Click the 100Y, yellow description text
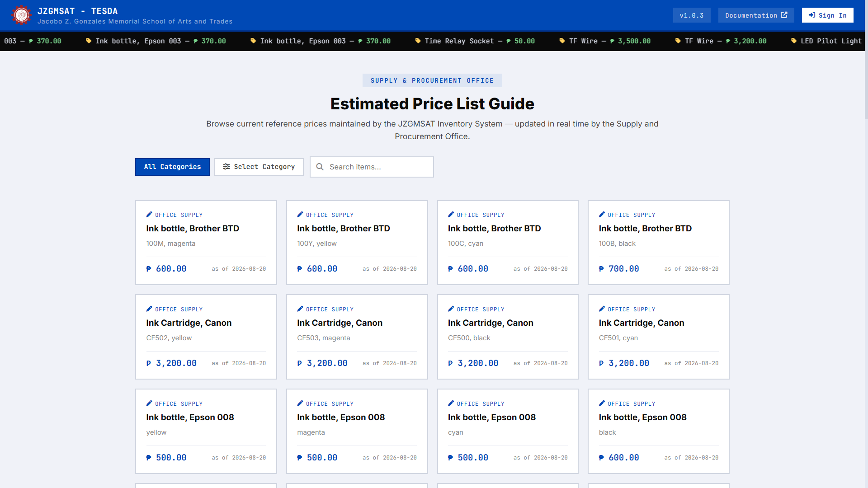The image size is (868, 488). tap(317, 244)
